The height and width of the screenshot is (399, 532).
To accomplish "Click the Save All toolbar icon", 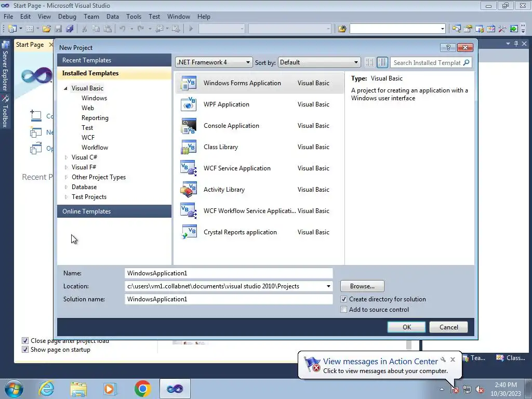I will (70, 29).
